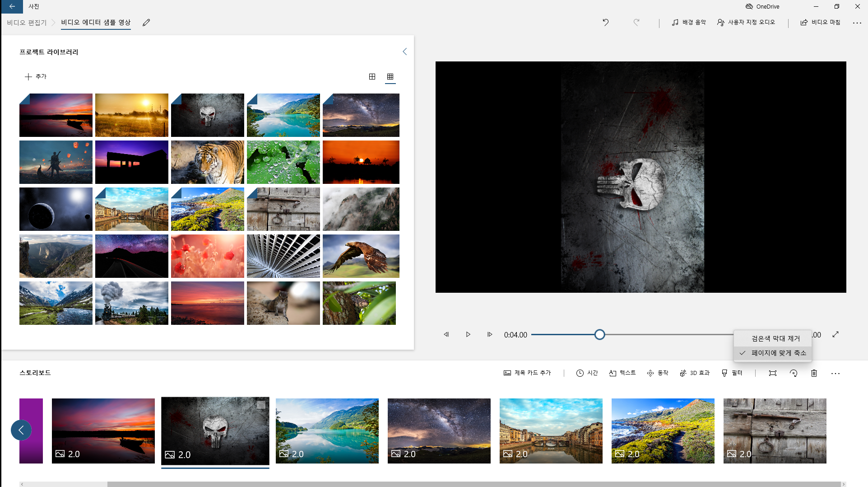Select the red poppies photo in library
Screen dimensions: 868x487
[208, 256]
